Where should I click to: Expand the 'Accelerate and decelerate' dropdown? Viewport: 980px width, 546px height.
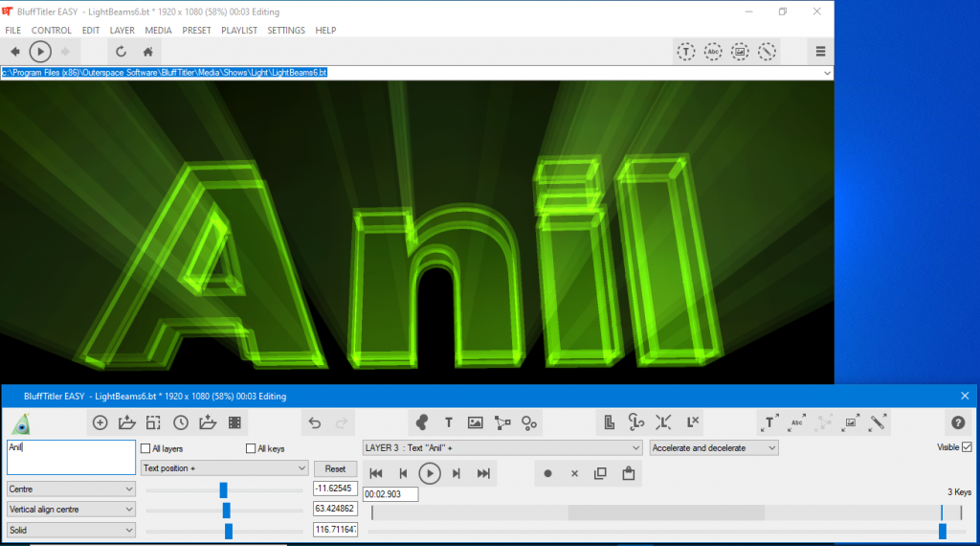(714, 447)
